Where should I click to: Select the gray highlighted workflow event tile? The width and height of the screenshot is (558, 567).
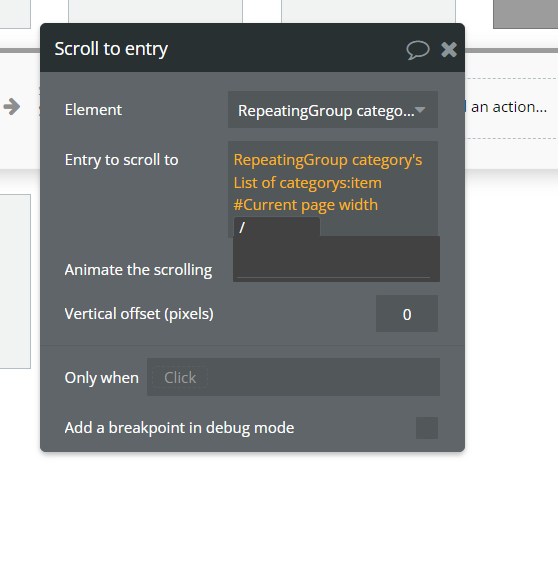pyautogui.click(x=525, y=14)
